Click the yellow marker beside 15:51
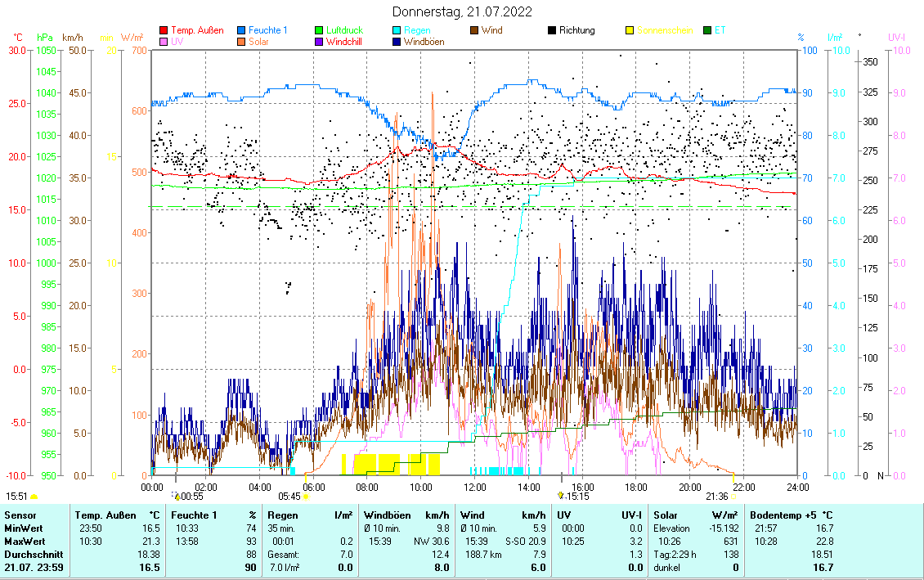The height and width of the screenshot is (580, 924). click(34, 496)
